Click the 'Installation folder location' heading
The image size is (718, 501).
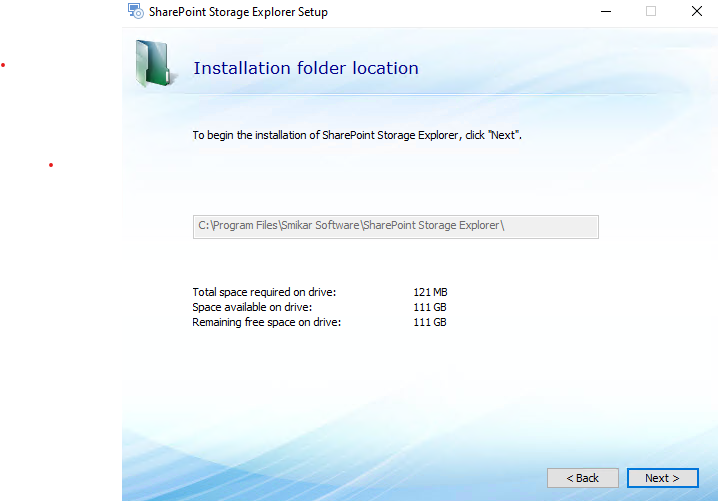(306, 68)
